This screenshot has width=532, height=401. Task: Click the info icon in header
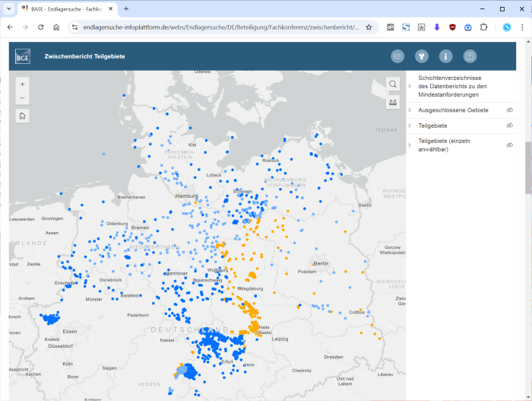pyautogui.click(x=446, y=56)
